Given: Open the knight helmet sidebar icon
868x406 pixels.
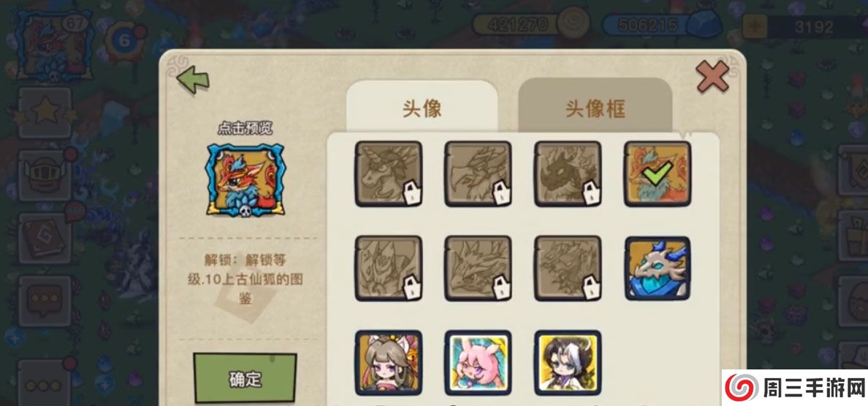Looking at the screenshot, I should coord(45,176).
